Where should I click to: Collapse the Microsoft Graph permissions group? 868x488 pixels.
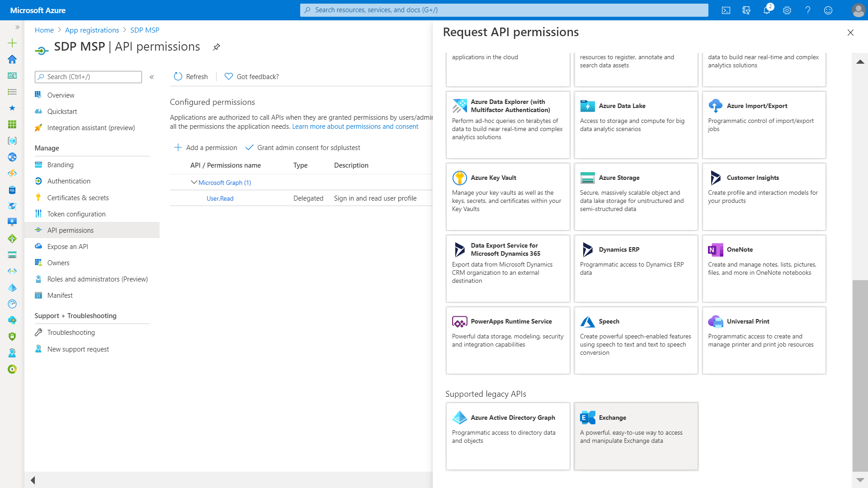tap(194, 182)
